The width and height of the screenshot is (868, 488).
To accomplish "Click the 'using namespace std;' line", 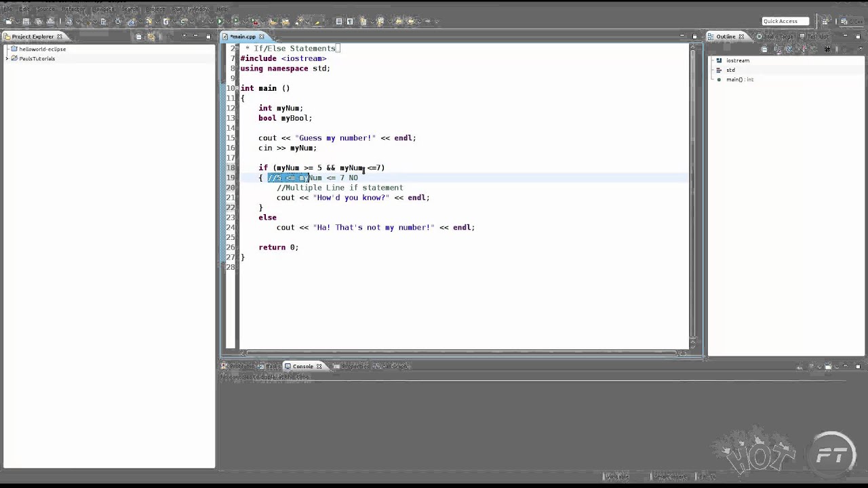I will click(x=285, y=68).
